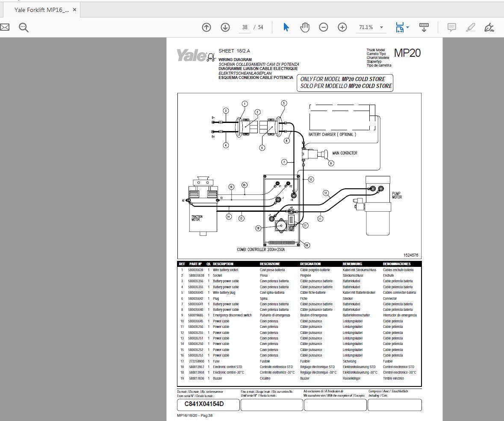Click the fit page scrolling icon
The image size is (504, 421).
400,27
